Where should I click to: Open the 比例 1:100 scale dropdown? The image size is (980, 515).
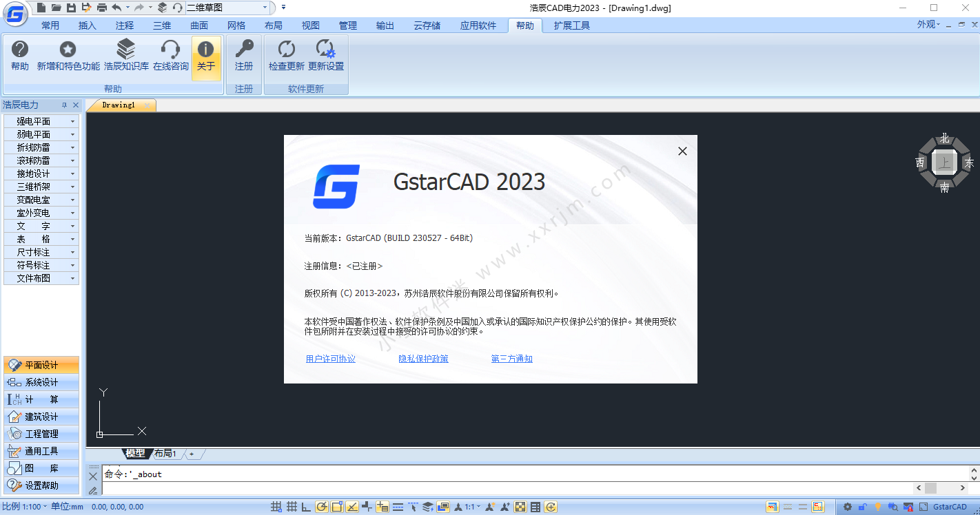coord(25,507)
